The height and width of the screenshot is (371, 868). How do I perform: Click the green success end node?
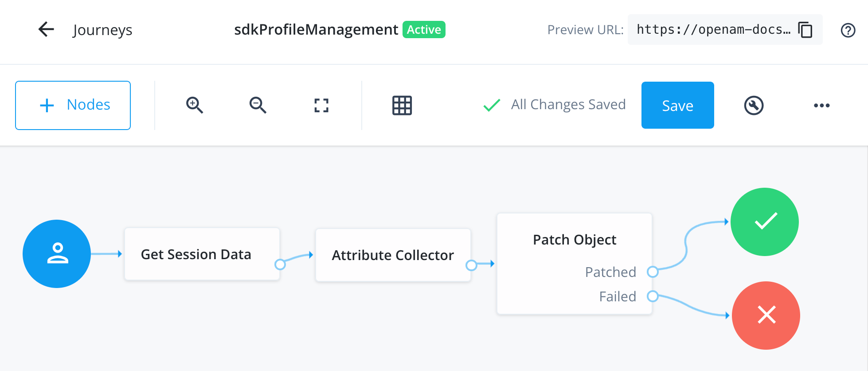click(x=764, y=222)
